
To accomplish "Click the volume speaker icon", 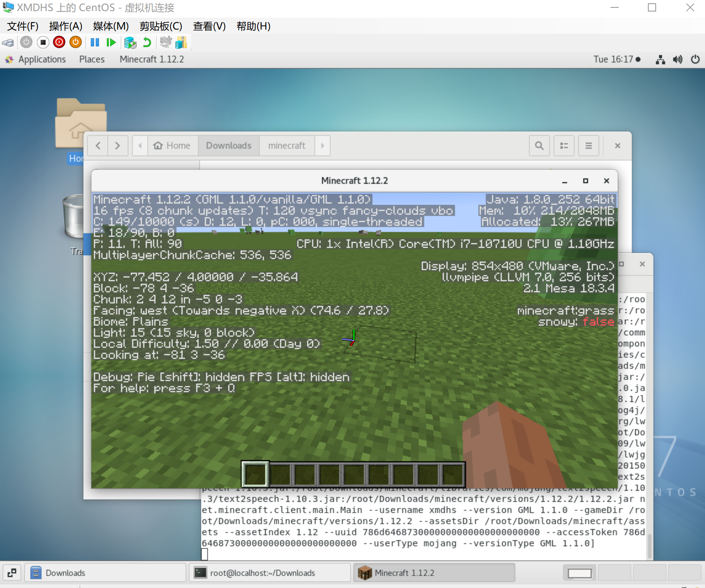I will tap(677, 60).
